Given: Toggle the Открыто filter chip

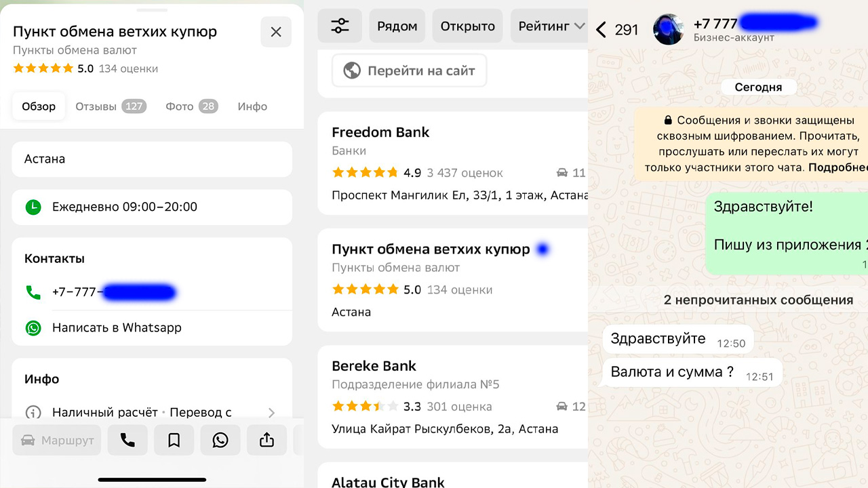Looking at the screenshot, I should [467, 26].
